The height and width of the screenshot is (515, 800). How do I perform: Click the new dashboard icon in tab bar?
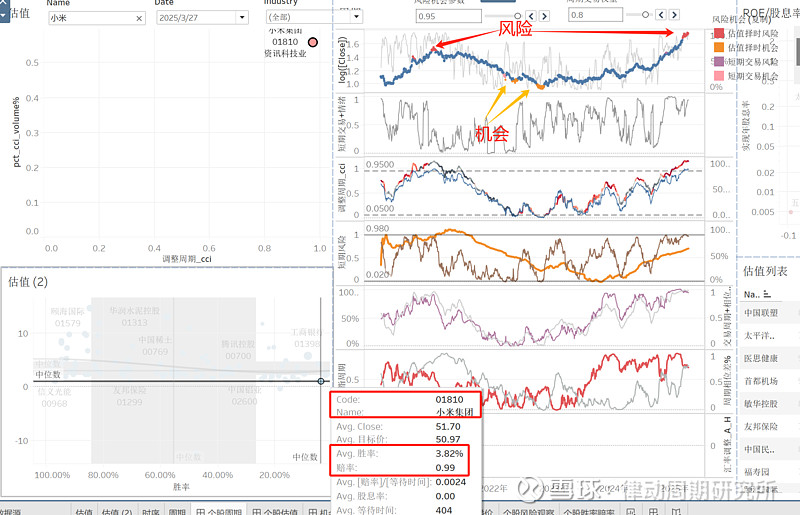pyautogui.click(x=653, y=511)
